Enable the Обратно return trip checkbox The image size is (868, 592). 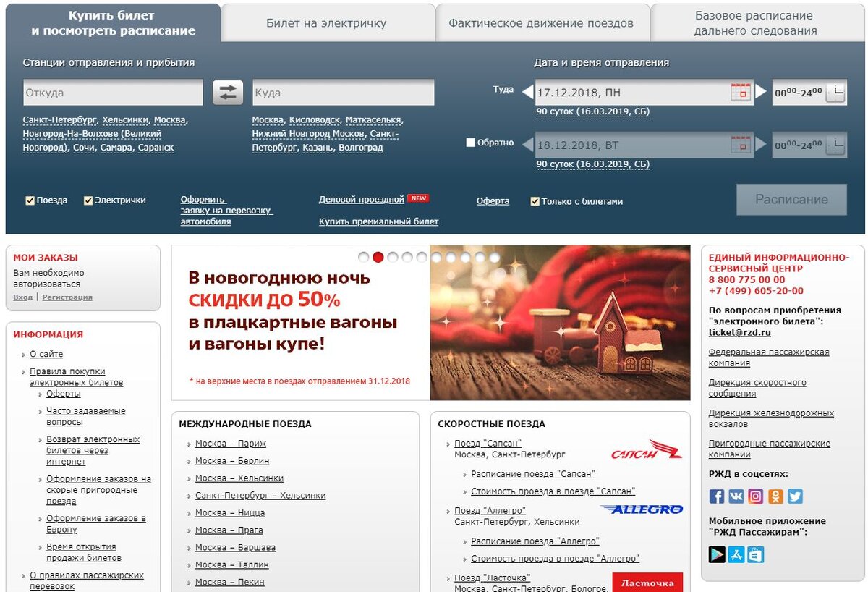(x=470, y=143)
